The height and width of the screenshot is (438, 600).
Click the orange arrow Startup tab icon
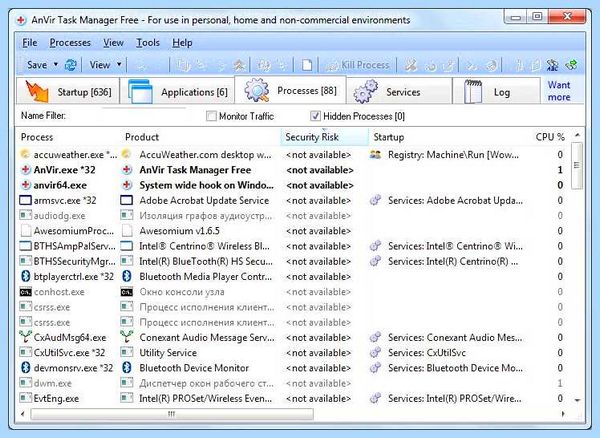37,91
